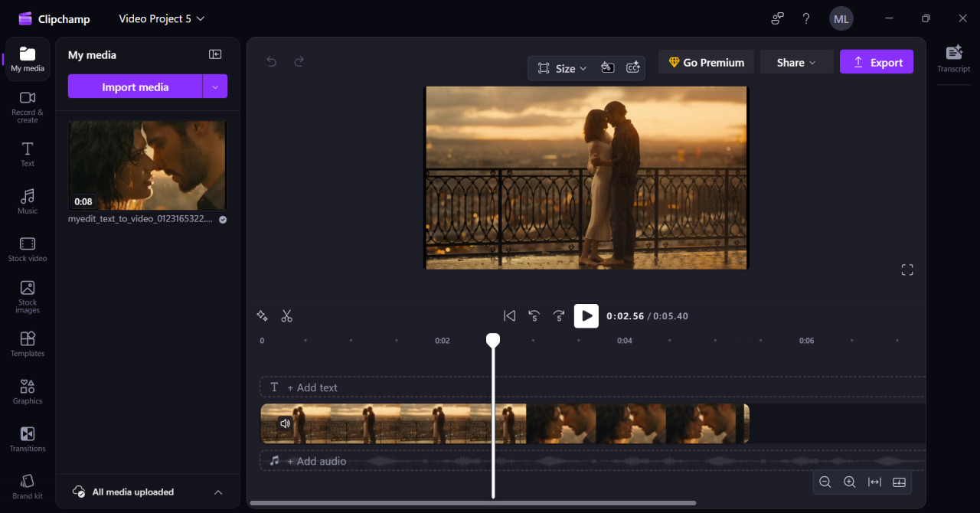Click the Import media button
The width and height of the screenshot is (980, 513).
(x=135, y=87)
